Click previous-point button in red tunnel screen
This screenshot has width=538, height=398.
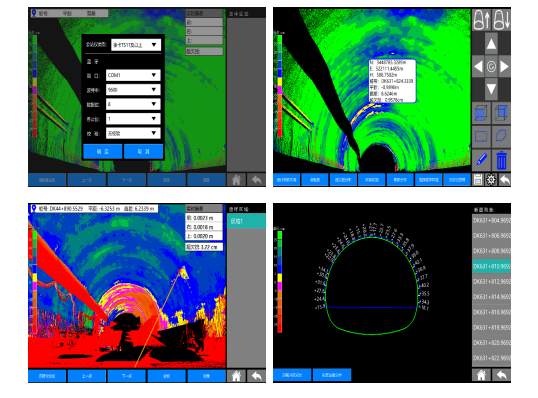(x=87, y=376)
